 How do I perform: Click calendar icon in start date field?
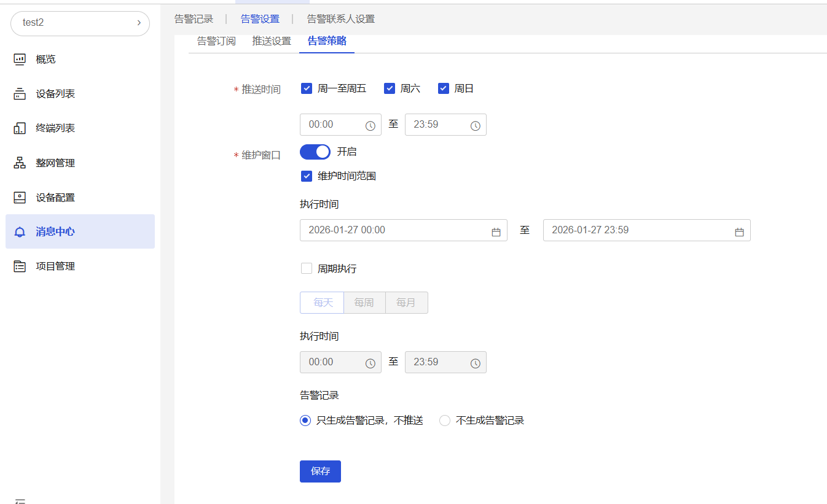(496, 232)
